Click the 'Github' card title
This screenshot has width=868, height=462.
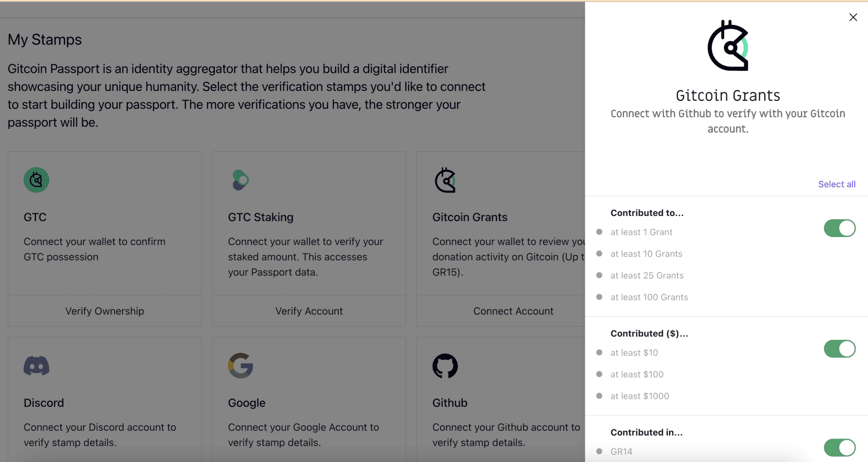(450, 403)
